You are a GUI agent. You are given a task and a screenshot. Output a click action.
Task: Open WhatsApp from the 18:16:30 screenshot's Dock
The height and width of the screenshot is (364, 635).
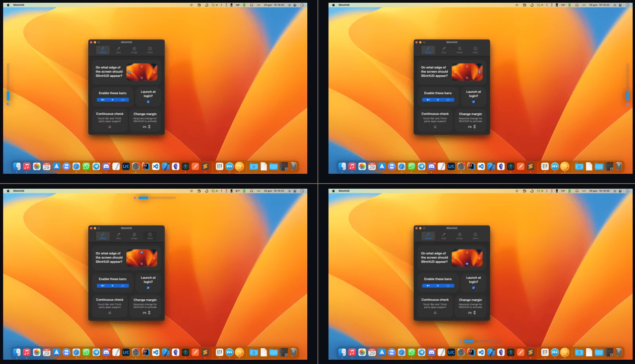click(x=86, y=166)
